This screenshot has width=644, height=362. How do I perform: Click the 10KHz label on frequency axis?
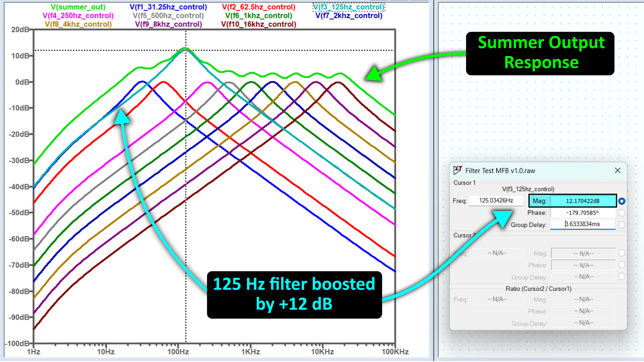click(x=323, y=352)
